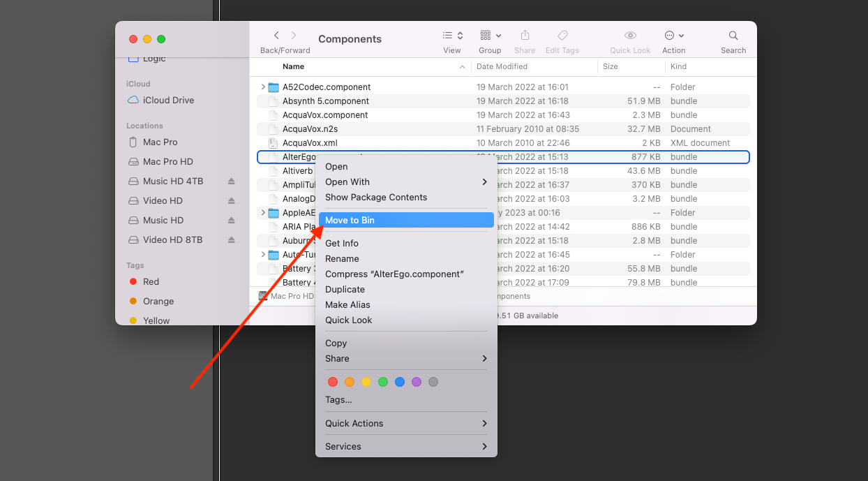This screenshot has height=481, width=868.
Task: Click the Share toolbar icon
Action: coord(525,35)
